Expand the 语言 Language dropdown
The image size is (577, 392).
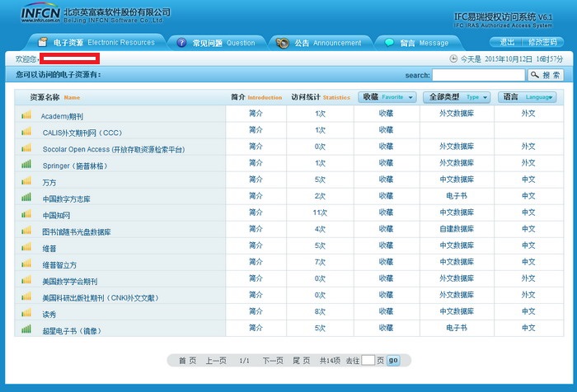point(528,97)
